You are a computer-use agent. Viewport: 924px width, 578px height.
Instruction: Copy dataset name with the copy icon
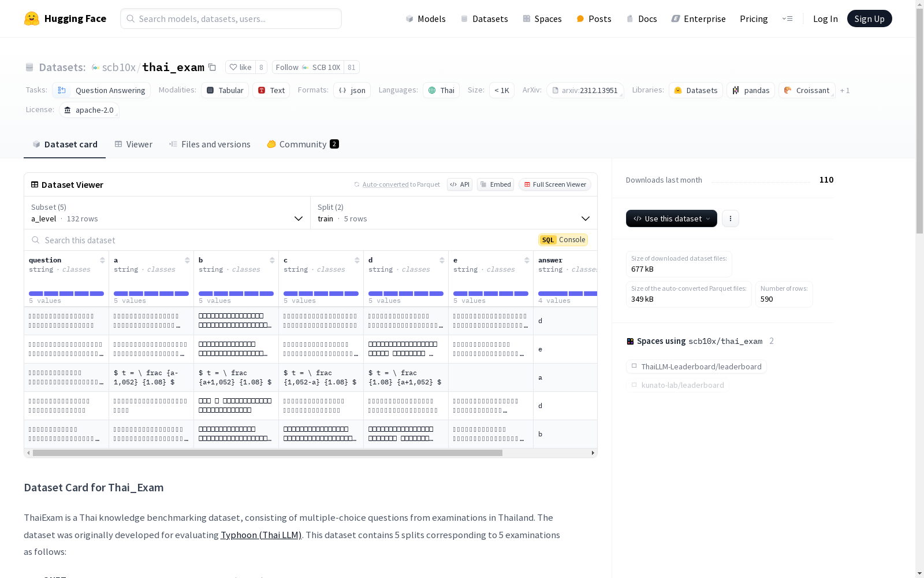pos(212,67)
